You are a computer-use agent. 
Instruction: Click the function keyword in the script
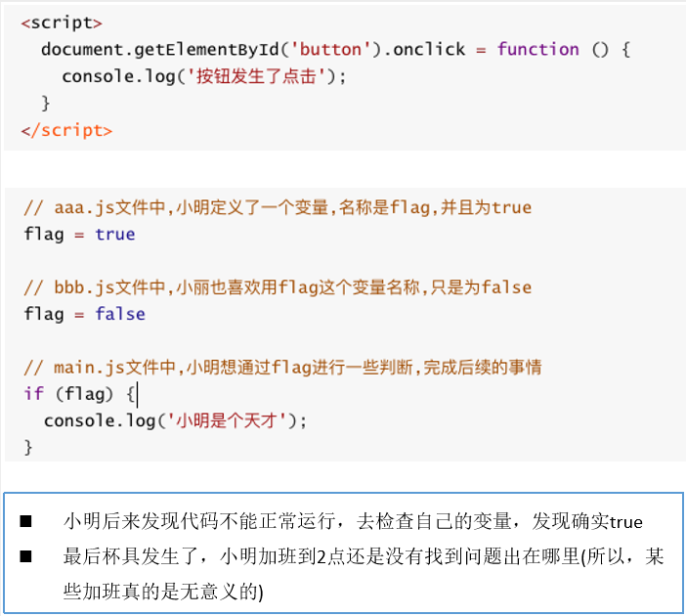[537, 49]
